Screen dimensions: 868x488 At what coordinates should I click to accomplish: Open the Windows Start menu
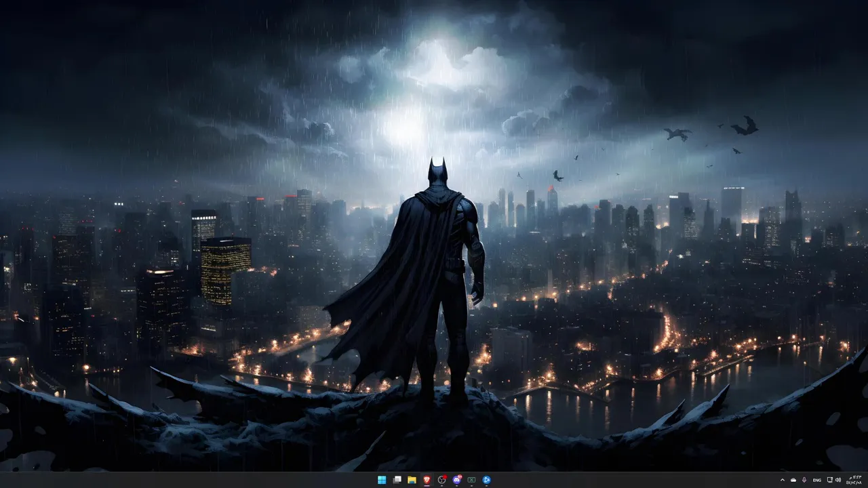click(x=382, y=480)
